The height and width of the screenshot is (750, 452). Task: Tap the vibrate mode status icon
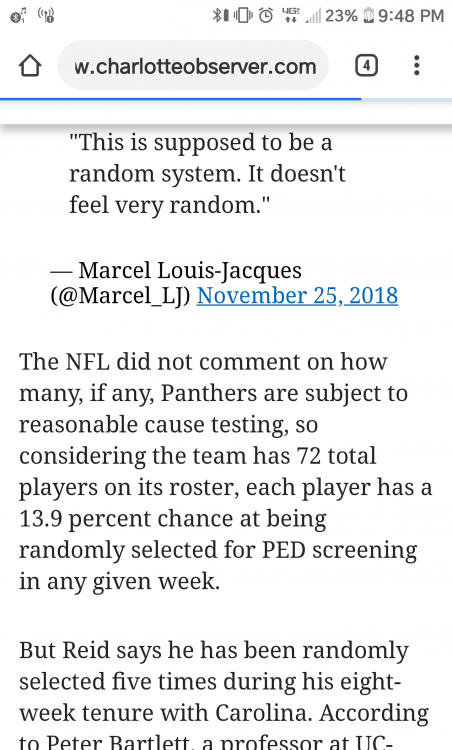coord(243,16)
